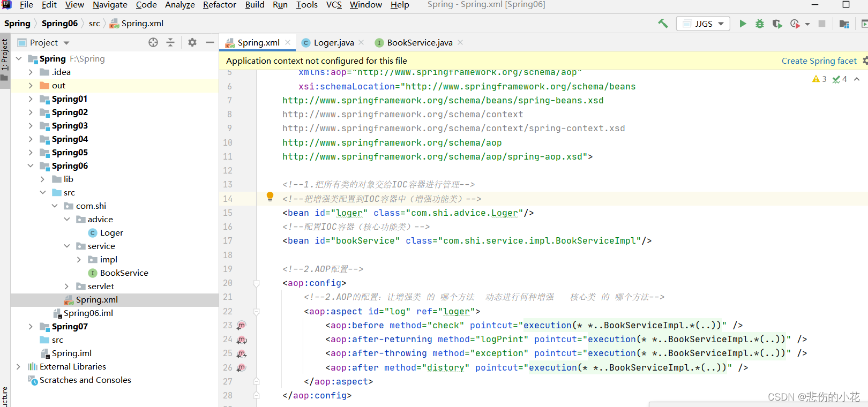Expand the impl package
This screenshot has width=868, height=407.
coord(79,260)
